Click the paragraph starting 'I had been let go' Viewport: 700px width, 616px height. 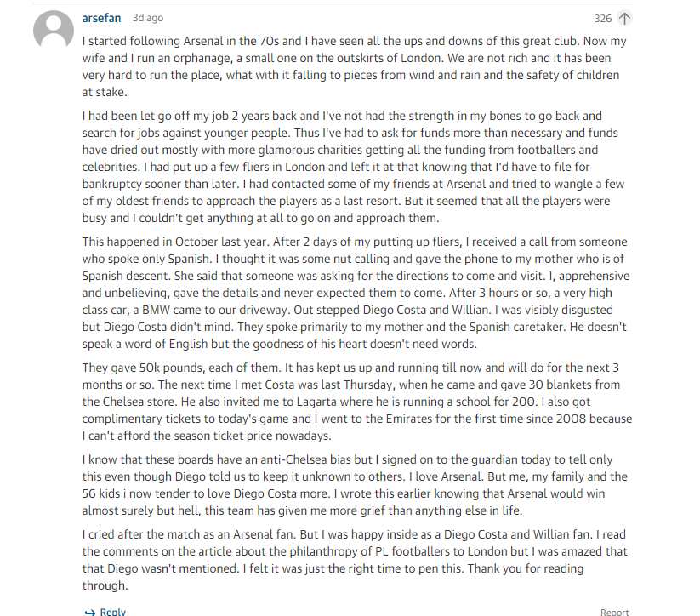point(353,167)
